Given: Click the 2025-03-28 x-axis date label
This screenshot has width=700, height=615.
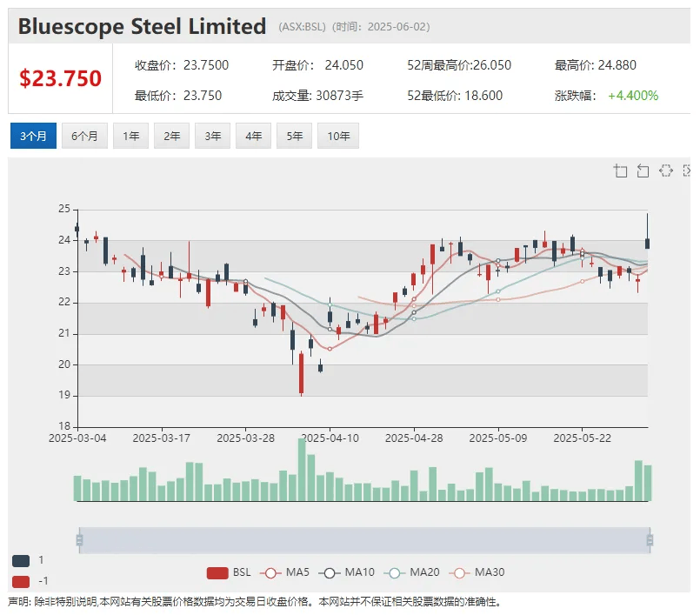Looking at the screenshot, I should (x=245, y=438).
